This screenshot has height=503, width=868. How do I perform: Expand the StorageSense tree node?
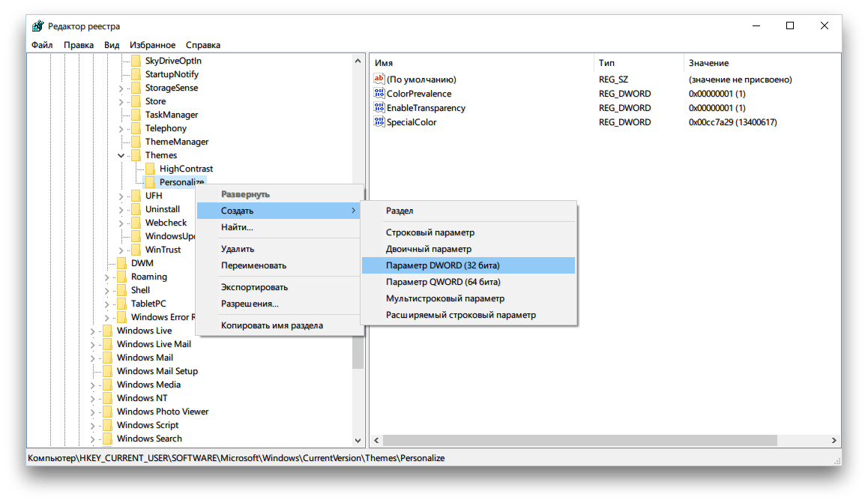tap(121, 88)
